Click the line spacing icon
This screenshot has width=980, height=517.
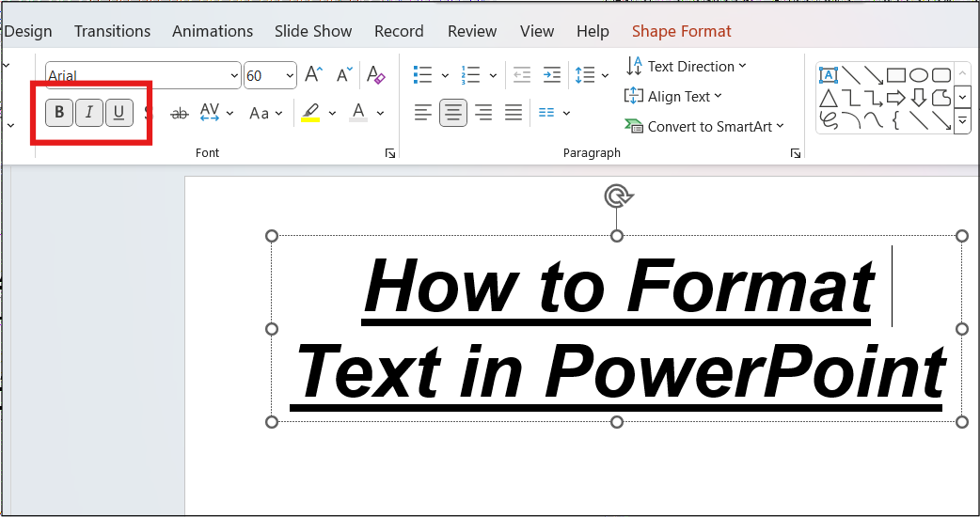click(585, 75)
